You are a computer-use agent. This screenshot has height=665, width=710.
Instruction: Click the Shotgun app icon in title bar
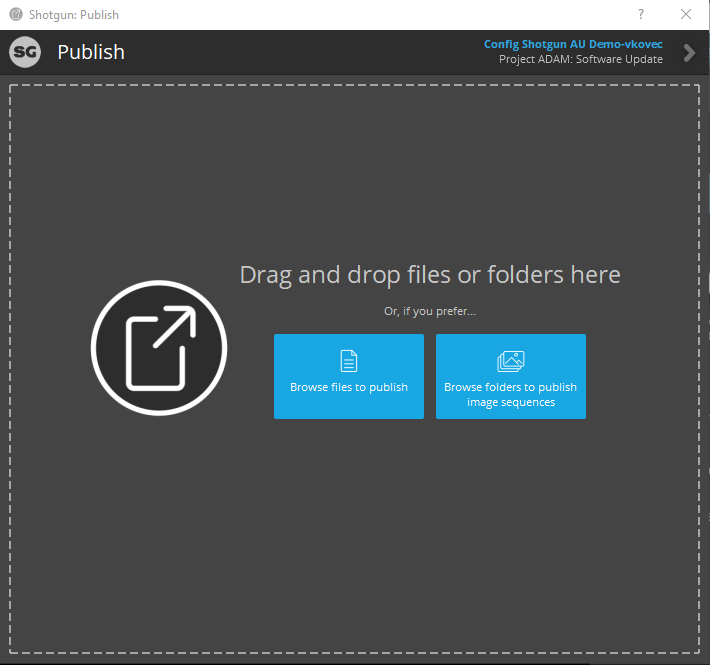pos(16,15)
